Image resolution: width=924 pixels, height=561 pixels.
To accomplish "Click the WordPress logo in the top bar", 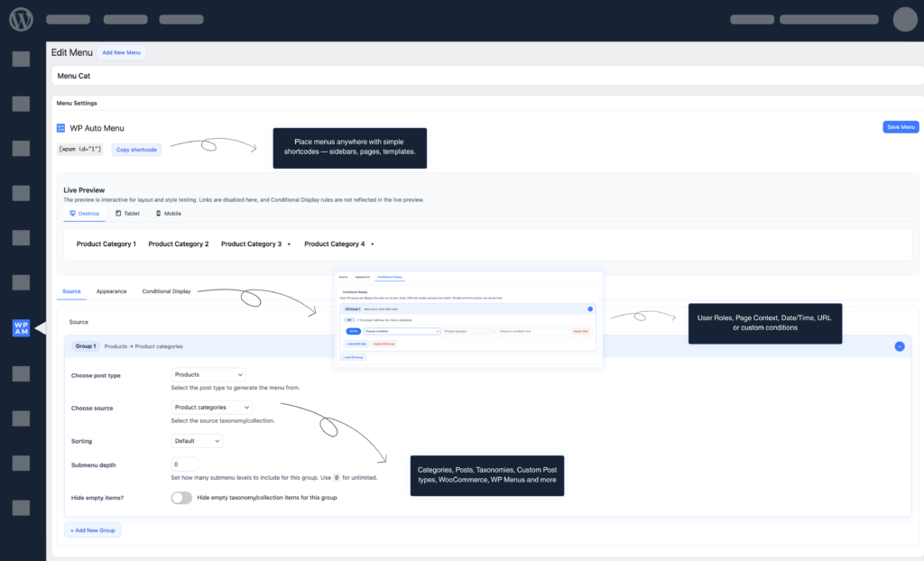I will click(21, 19).
